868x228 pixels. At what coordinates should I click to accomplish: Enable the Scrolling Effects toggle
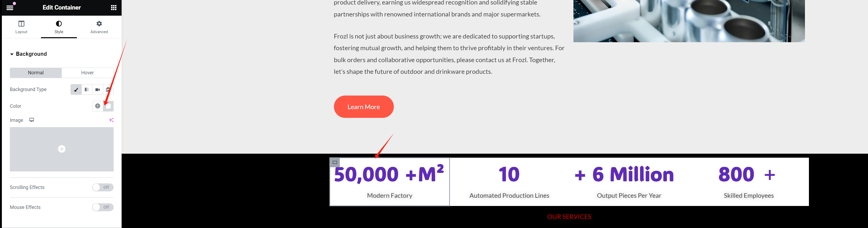(x=102, y=187)
